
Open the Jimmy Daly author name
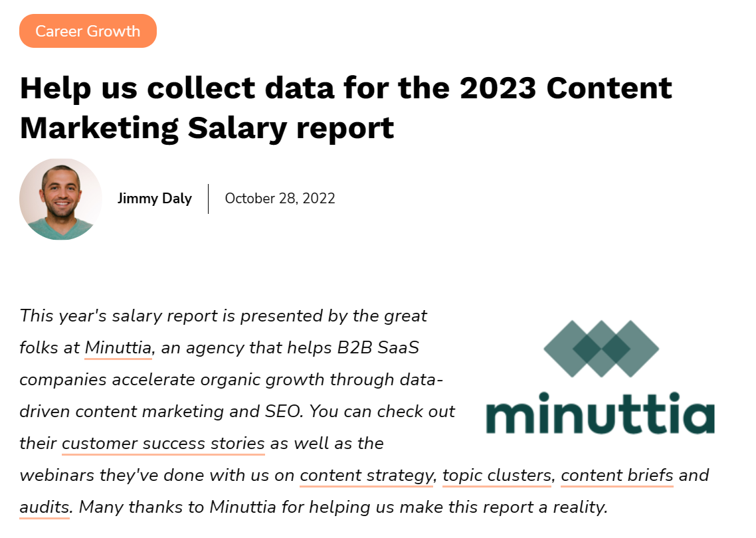point(154,199)
